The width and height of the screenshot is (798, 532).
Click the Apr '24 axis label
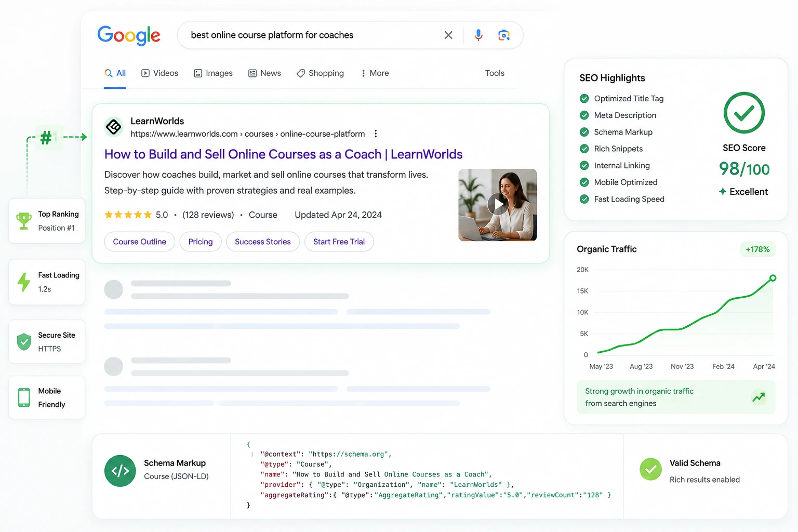click(x=764, y=366)
